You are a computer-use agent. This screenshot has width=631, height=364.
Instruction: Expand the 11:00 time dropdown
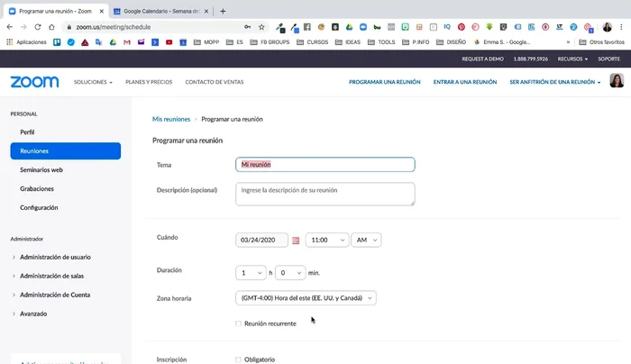pos(326,241)
